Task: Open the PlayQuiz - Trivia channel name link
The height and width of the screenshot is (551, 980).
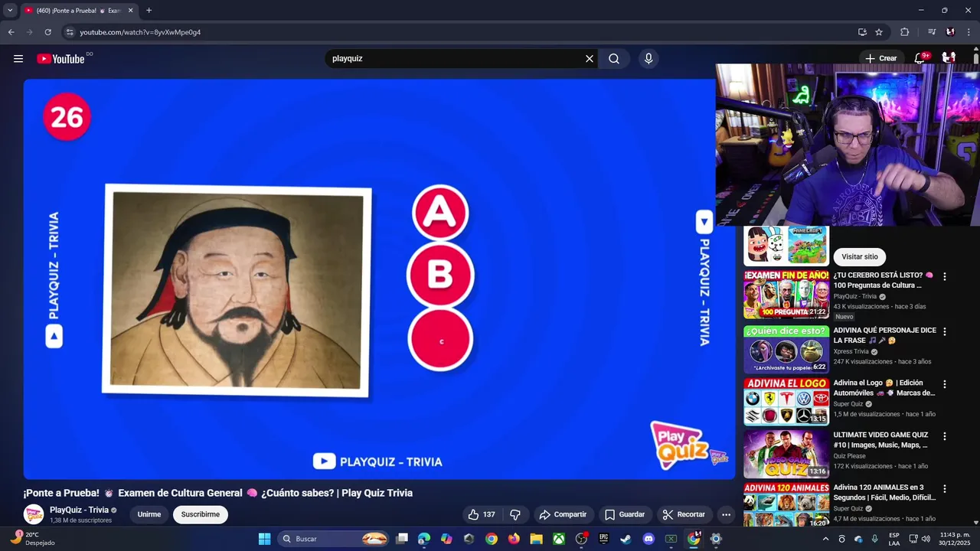Action: [x=79, y=510]
